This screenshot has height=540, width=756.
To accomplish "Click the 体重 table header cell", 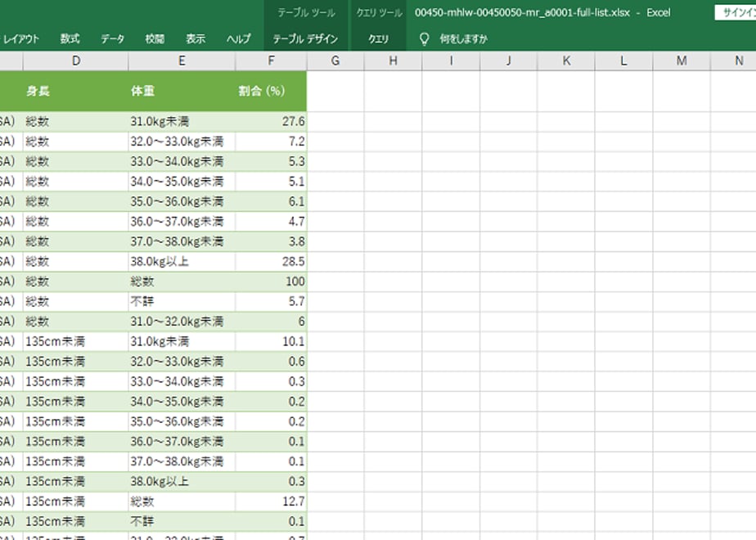I will coord(182,91).
